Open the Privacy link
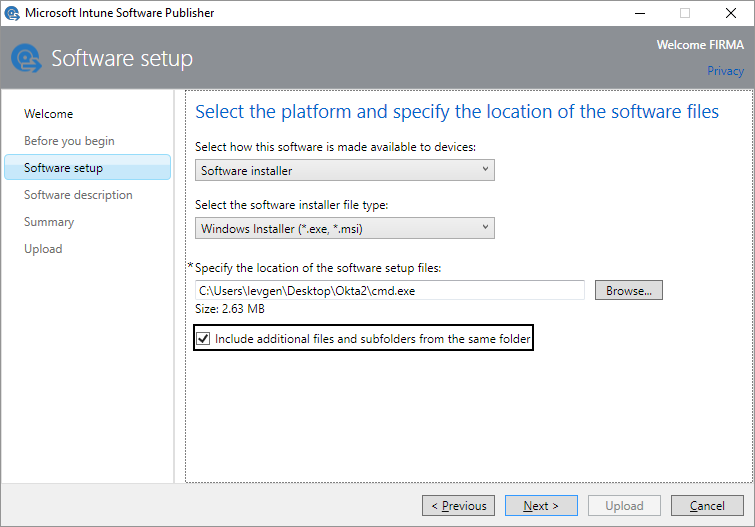This screenshot has height=527, width=755. click(725, 71)
